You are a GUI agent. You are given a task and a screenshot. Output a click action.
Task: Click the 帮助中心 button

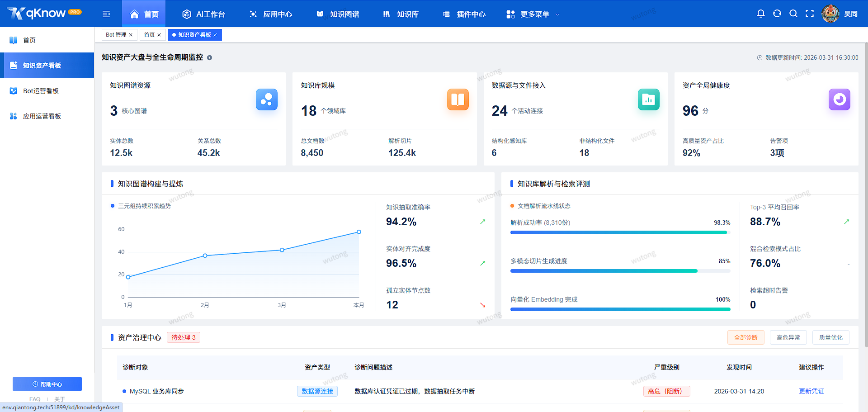(x=47, y=384)
